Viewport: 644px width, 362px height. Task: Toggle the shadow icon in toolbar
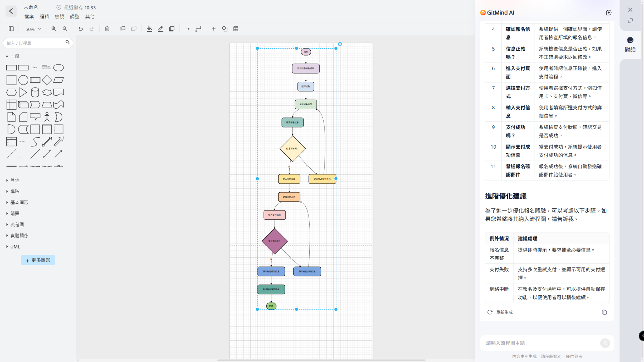[172, 29]
